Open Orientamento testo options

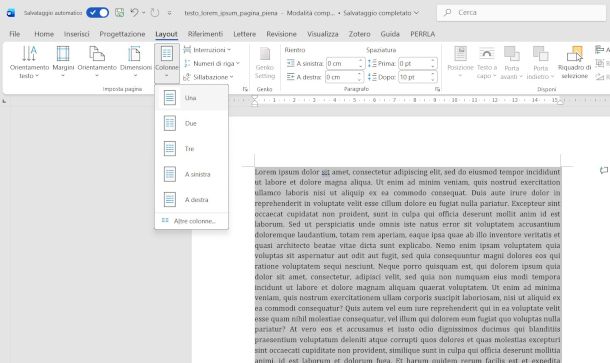click(29, 62)
